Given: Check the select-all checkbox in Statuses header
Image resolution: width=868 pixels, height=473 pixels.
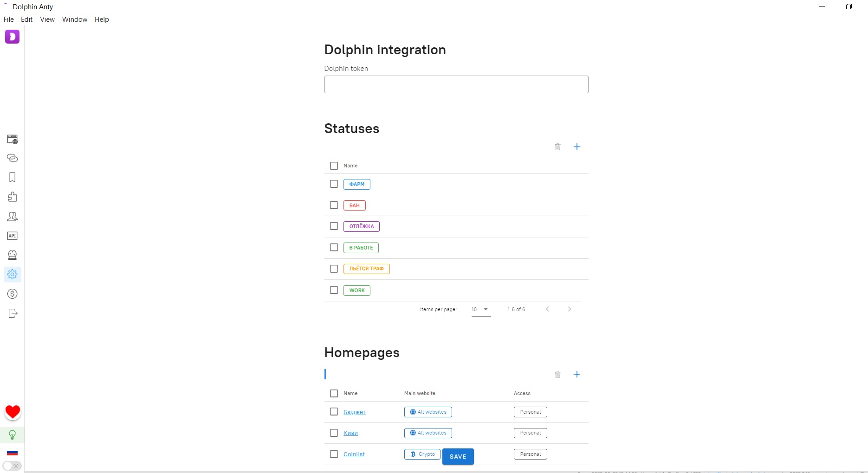Looking at the screenshot, I should [x=334, y=166].
